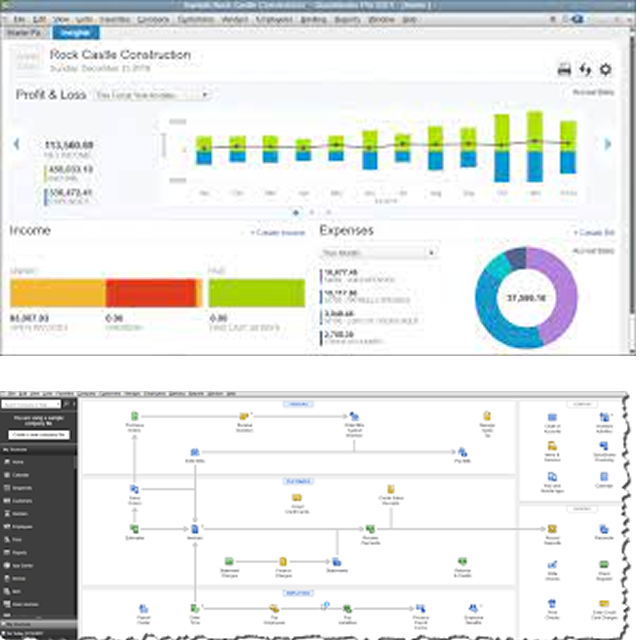Open the Chart of Accounts icon

coord(552,417)
